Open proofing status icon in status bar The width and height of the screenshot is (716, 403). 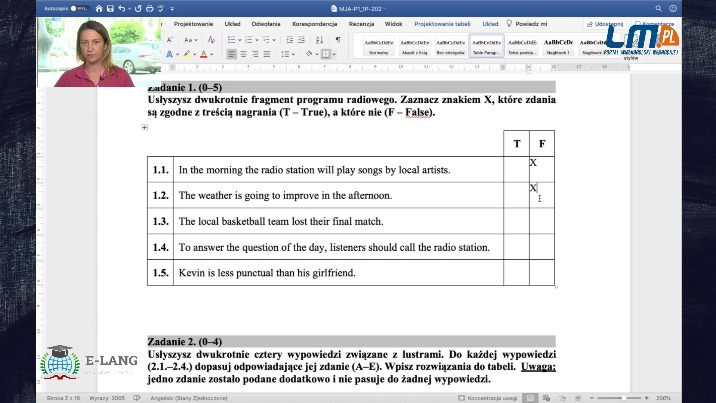point(137,398)
